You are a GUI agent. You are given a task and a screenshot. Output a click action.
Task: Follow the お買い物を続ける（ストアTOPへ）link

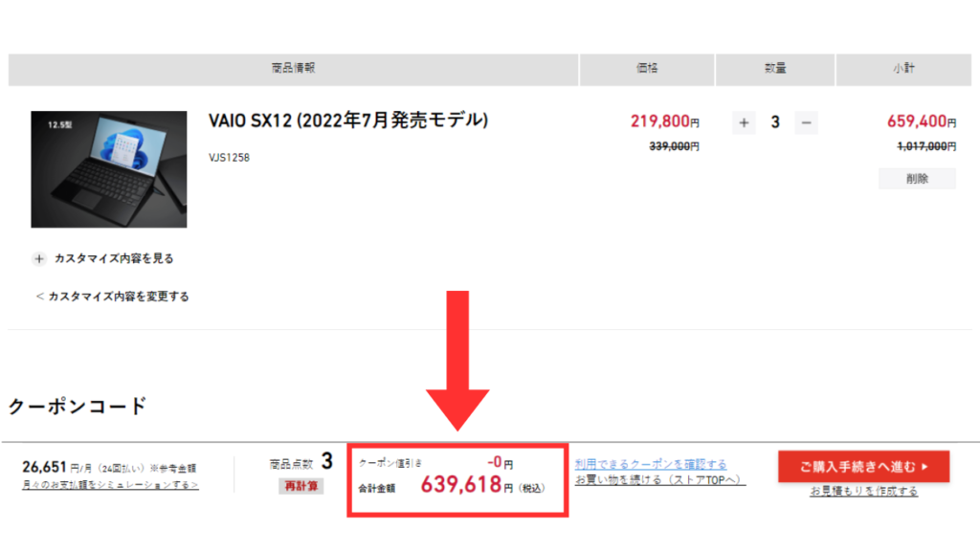point(659,479)
